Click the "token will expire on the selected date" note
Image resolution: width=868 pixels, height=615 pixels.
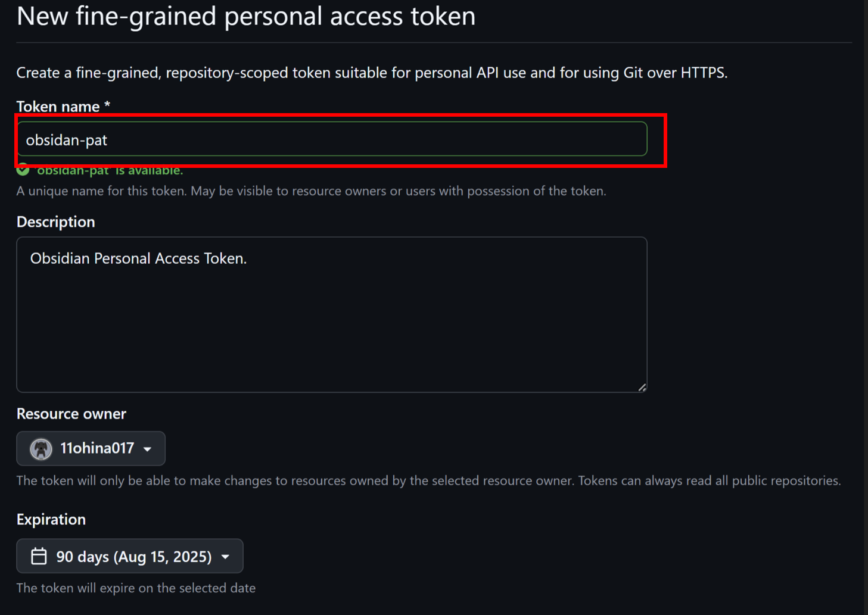[136, 588]
